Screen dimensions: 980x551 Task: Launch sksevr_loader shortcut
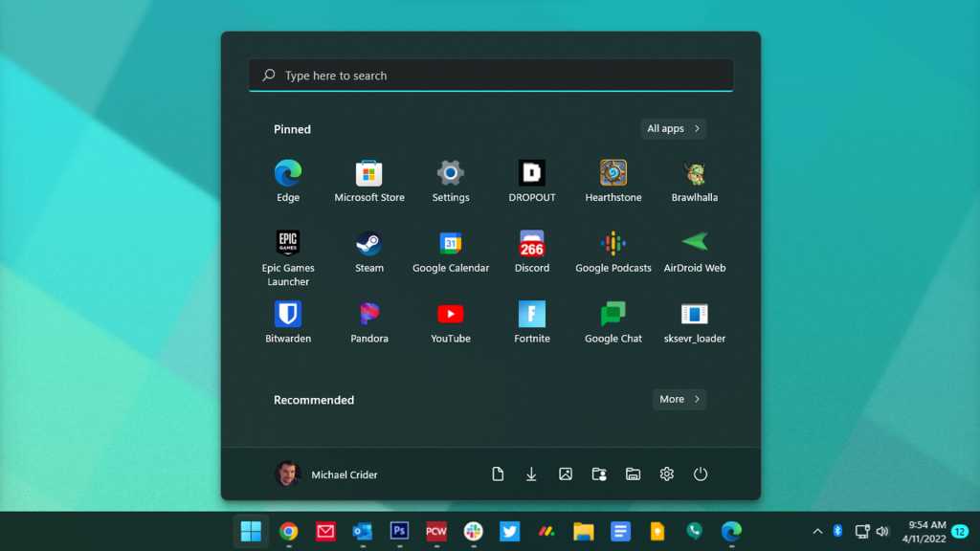coord(695,321)
